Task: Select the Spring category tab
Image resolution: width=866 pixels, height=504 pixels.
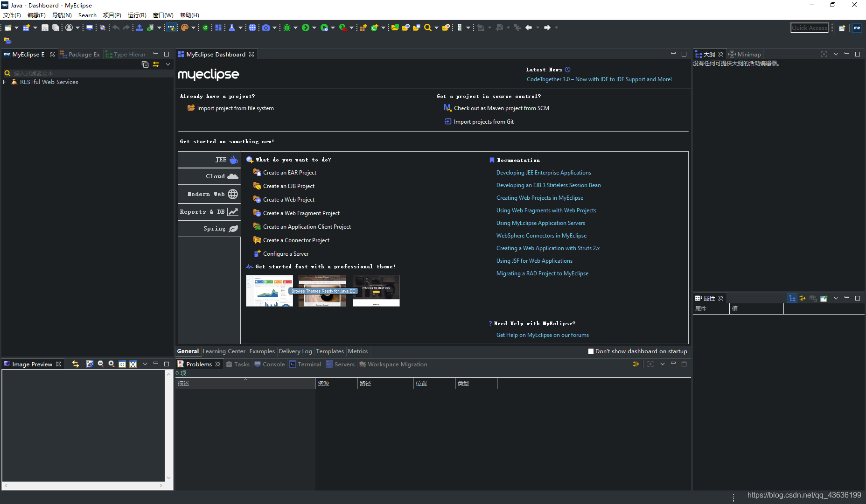Action: 209,229
